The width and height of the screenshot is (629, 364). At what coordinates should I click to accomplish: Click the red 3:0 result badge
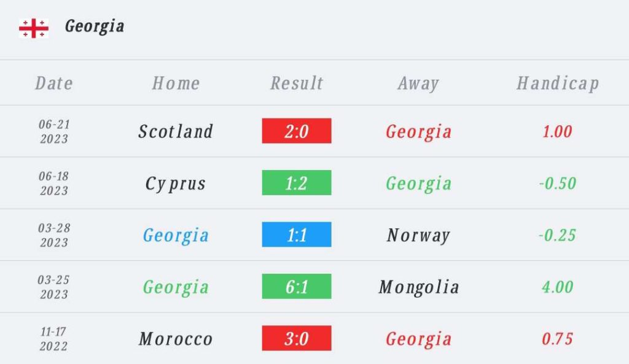(x=297, y=338)
